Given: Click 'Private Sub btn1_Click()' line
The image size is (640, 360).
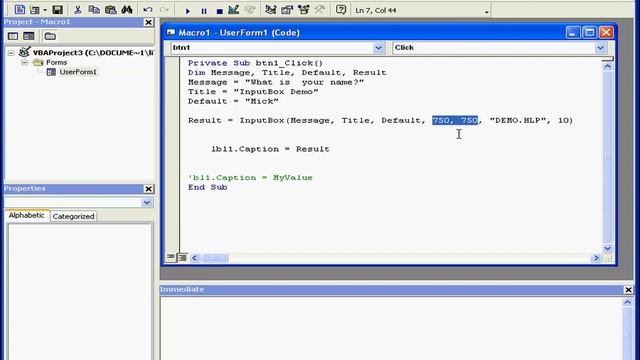Looking at the screenshot, I should point(255,63).
